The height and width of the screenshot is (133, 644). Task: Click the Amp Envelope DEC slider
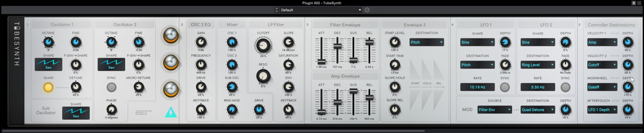pos(337,102)
